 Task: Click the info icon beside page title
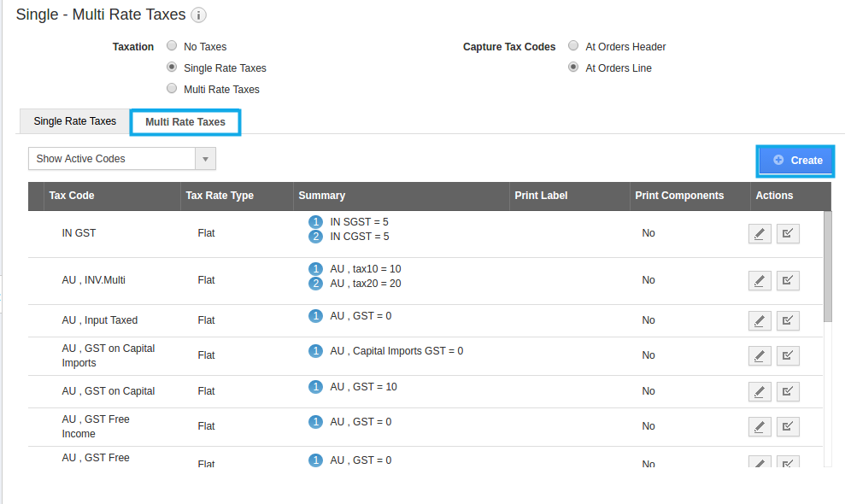(198, 15)
